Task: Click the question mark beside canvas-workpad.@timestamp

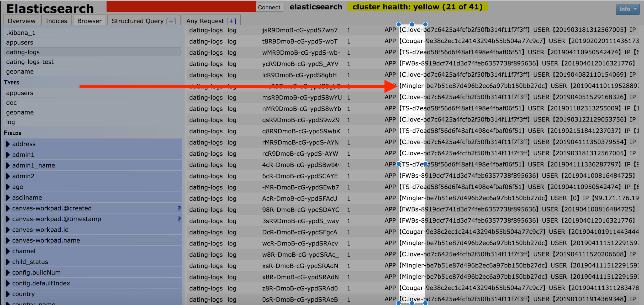Action: point(179,219)
